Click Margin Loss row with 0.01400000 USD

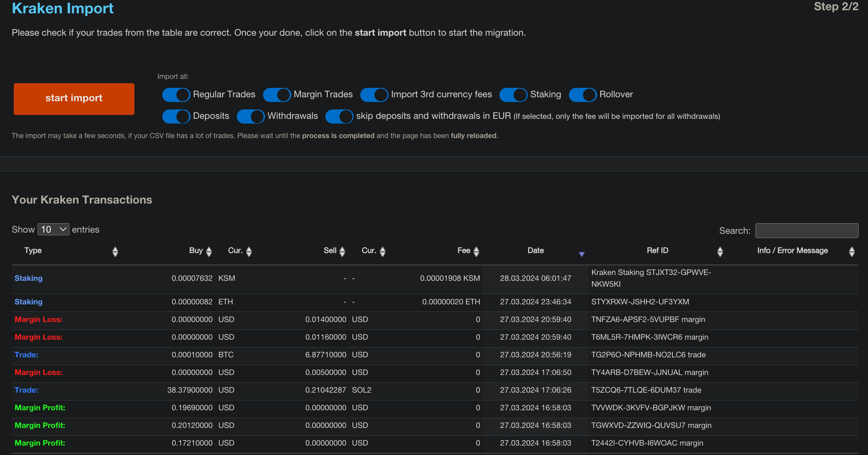coord(435,320)
